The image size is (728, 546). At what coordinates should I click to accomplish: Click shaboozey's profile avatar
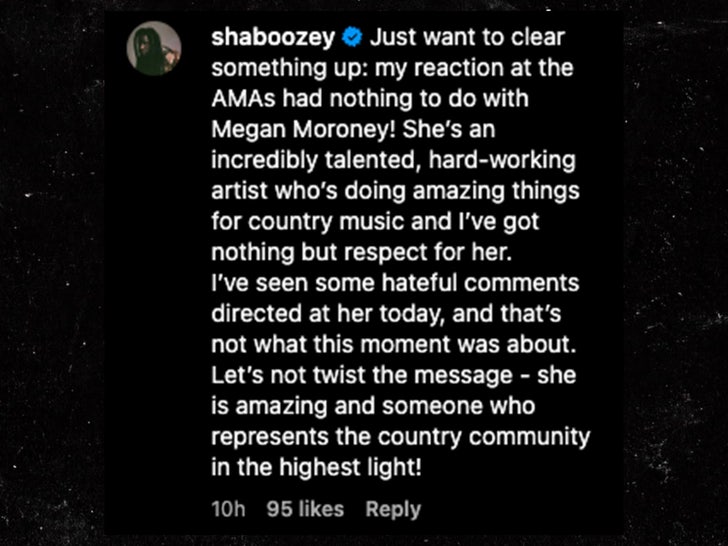(154, 48)
